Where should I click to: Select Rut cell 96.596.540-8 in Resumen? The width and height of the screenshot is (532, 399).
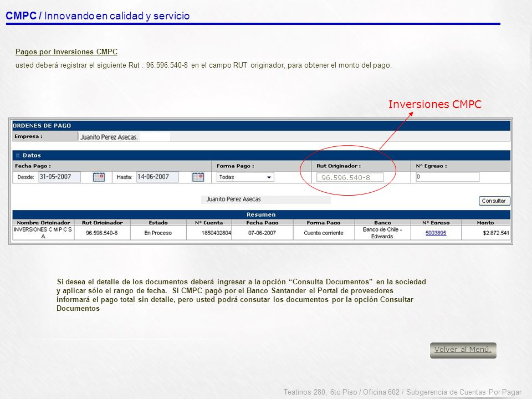click(x=102, y=233)
